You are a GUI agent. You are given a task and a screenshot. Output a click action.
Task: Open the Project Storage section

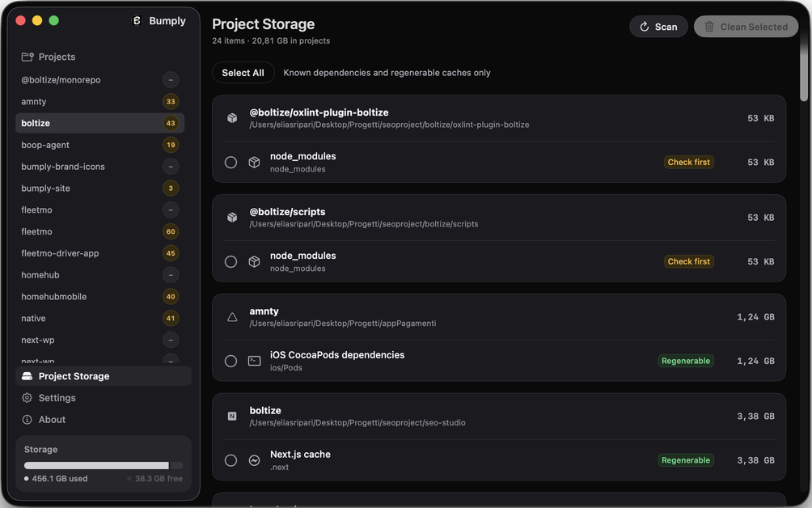pyautogui.click(x=104, y=376)
